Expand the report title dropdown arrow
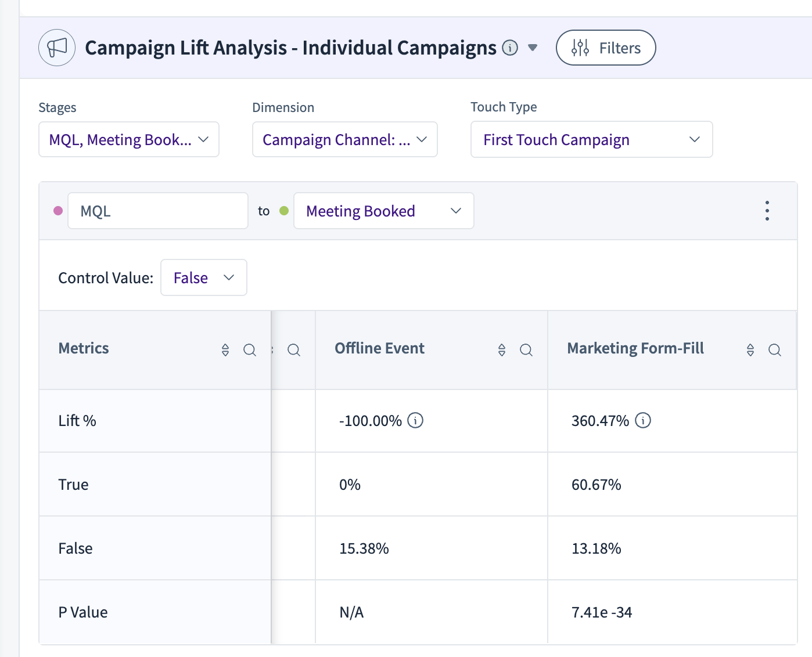Viewport: 812px width, 657px height. (x=533, y=48)
